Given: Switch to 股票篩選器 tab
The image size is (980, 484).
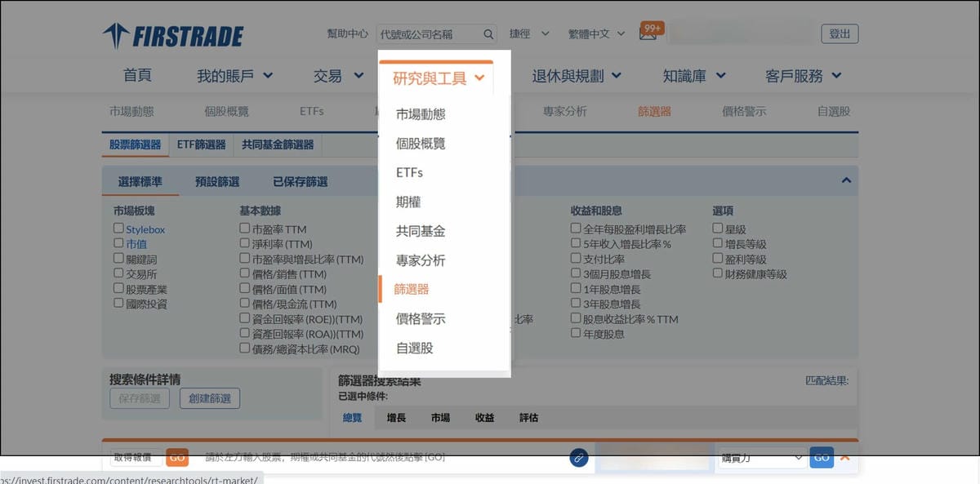Looking at the screenshot, I should tap(136, 144).
